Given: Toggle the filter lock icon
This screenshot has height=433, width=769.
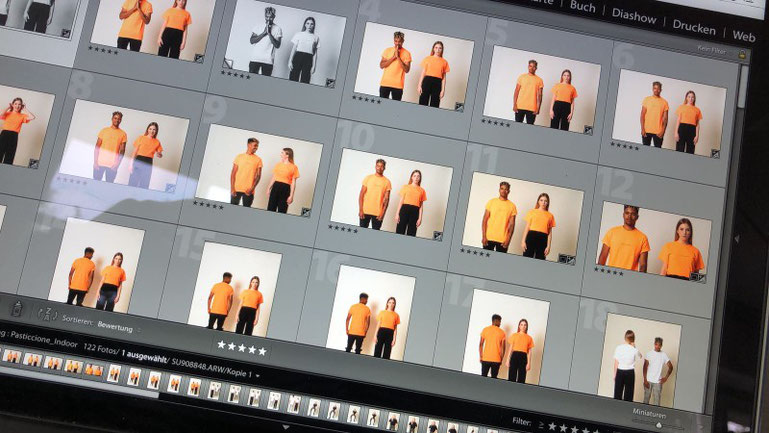Looking at the screenshot, I should coord(742,54).
